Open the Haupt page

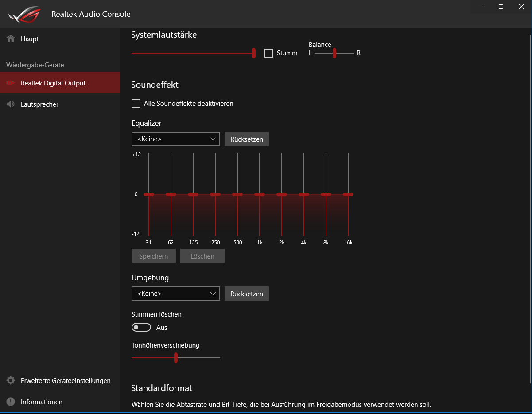click(60, 39)
